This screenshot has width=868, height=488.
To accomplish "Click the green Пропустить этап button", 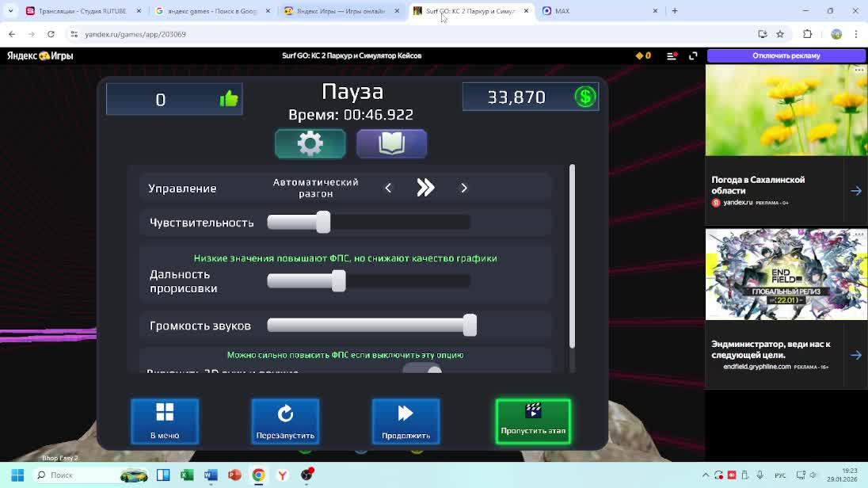I will click(x=533, y=421).
